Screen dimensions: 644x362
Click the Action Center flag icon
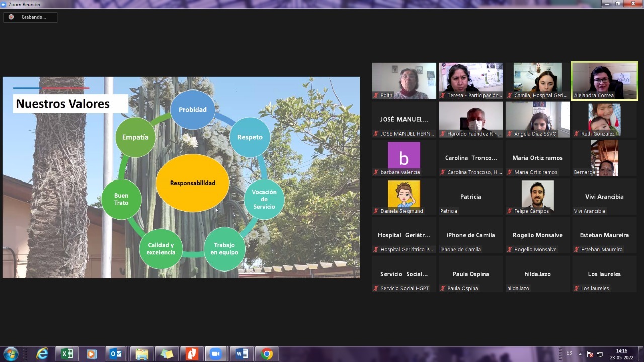click(590, 354)
